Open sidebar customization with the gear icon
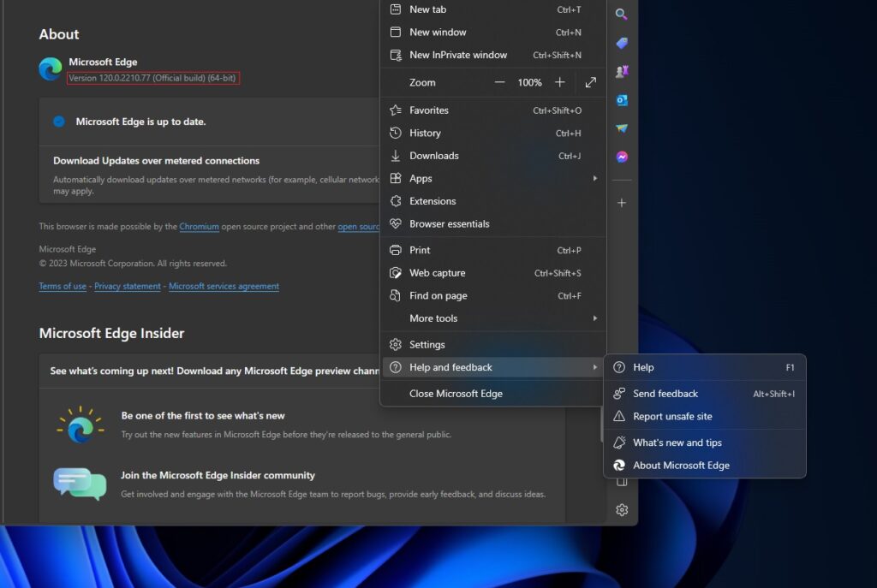 (x=621, y=509)
